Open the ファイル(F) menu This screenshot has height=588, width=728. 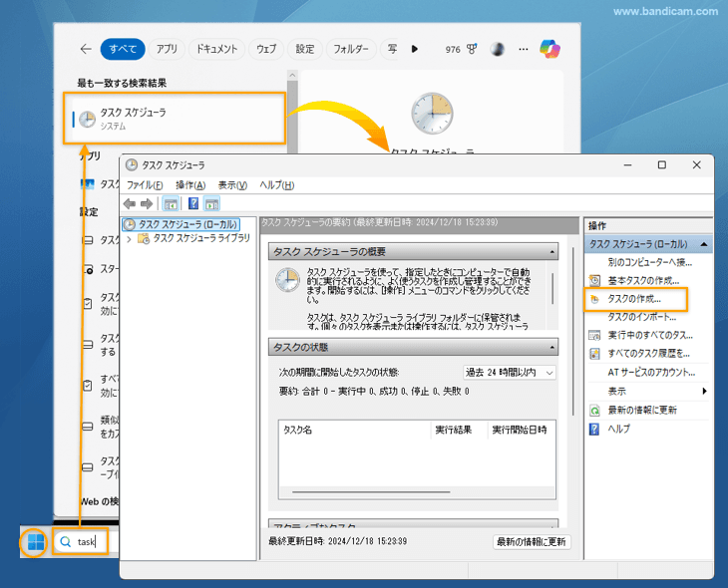pyautogui.click(x=145, y=185)
